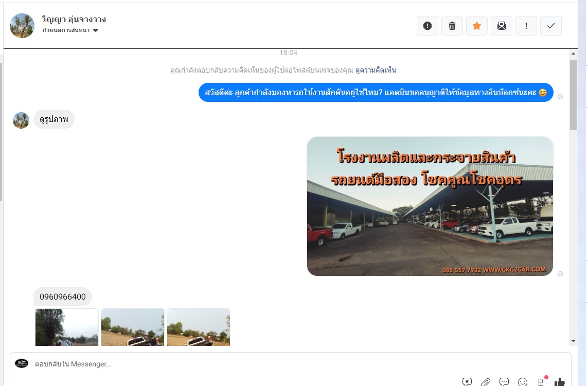Click the contact name วิญญา อุ่นจางวาง
Screen dimensions: 588x386
[74, 19]
